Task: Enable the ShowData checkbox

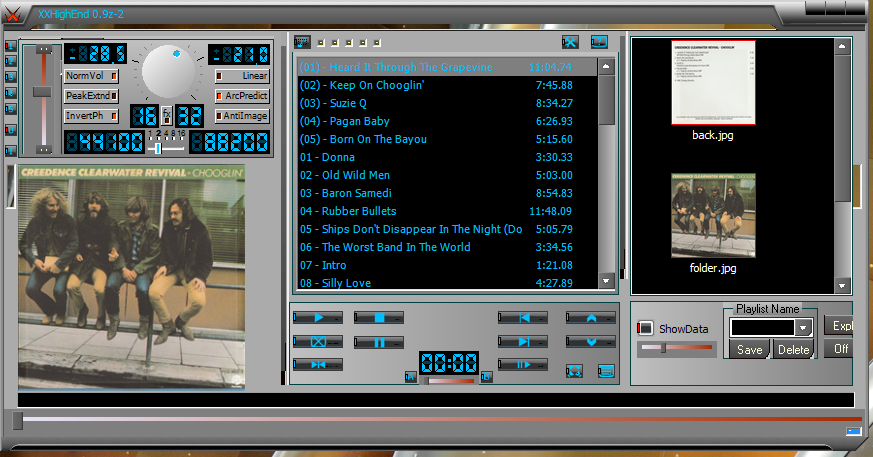Action: [x=645, y=328]
